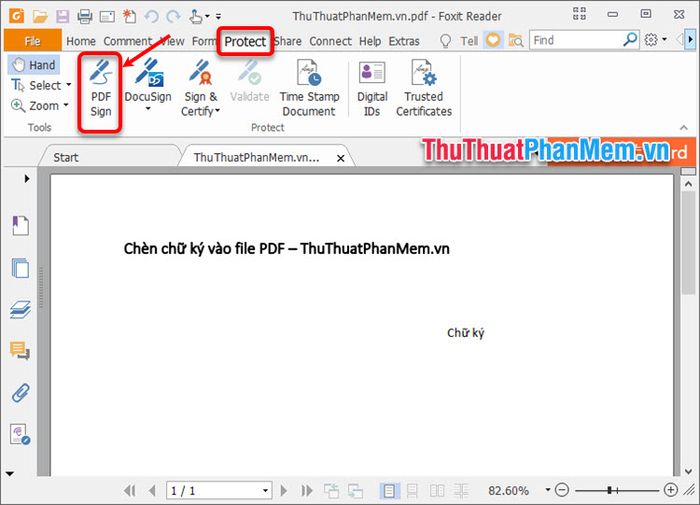The height and width of the screenshot is (505, 700).
Task: Click the zoom in plus button
Action: pyautogui.click(x=671, y=490)
